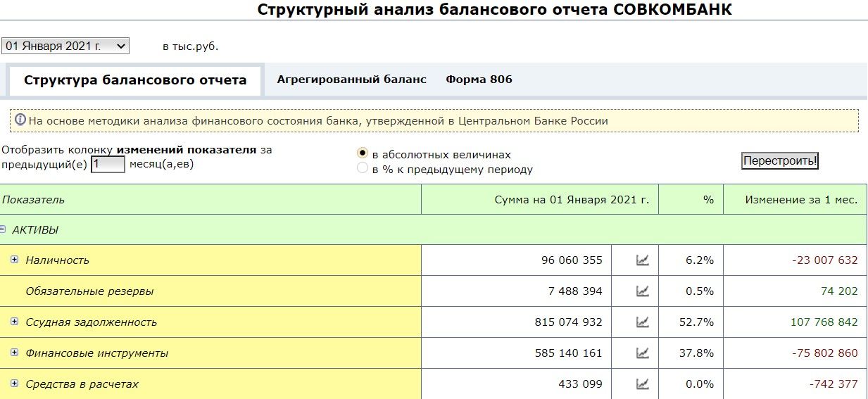This screenshot has height=399, width=868.
Task: Click the 'в тыс.руб.' units label
Action: coord(190,47)
